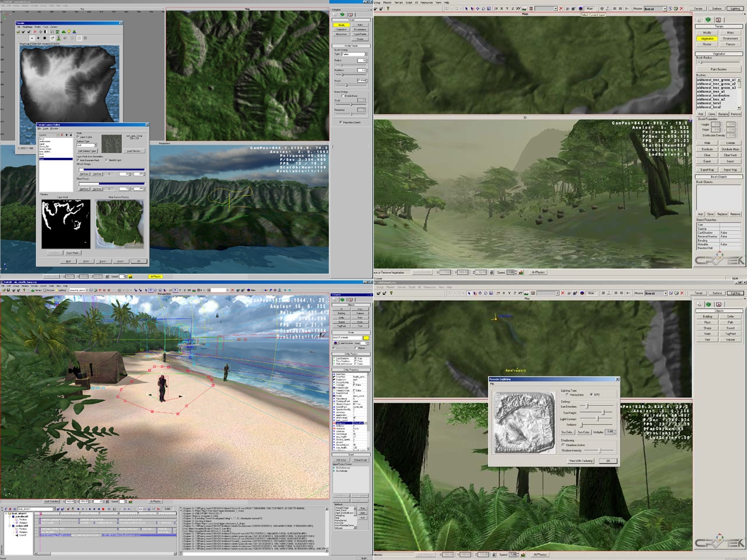The image size is (747, 560).
Task: Click the green cube icon in top-left editor side panel
Action: 342,15
